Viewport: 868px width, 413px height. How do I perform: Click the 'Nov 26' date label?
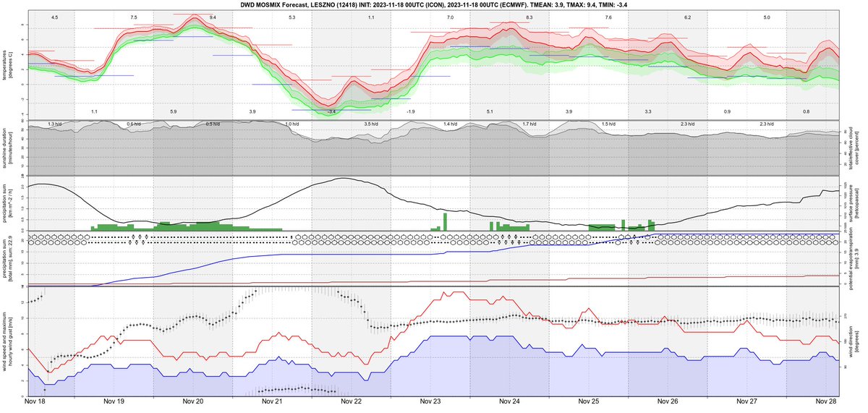[668, 401]
